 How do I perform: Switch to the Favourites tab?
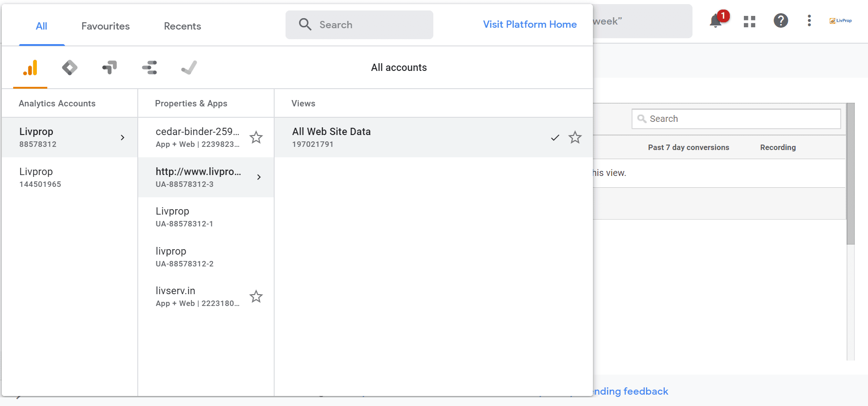(105, 26)
